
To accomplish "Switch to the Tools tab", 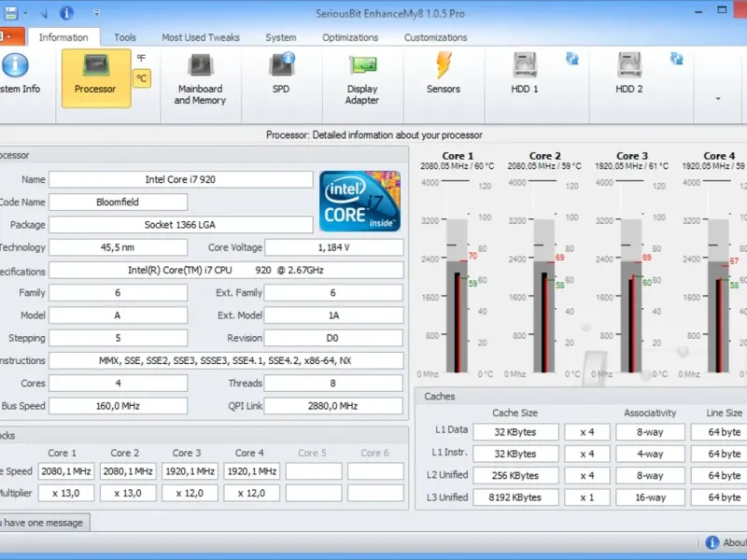I will pyautogui.click(x=125, y=37).
